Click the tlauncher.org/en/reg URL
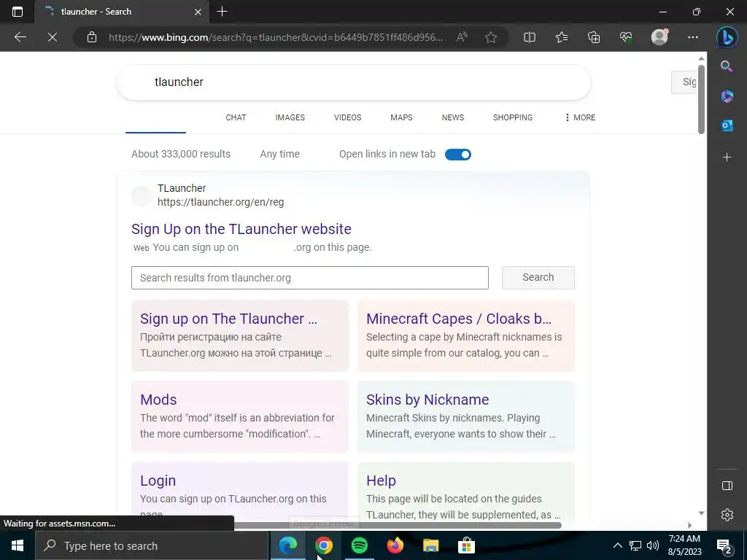747x560 pixels. click(220, 202)
